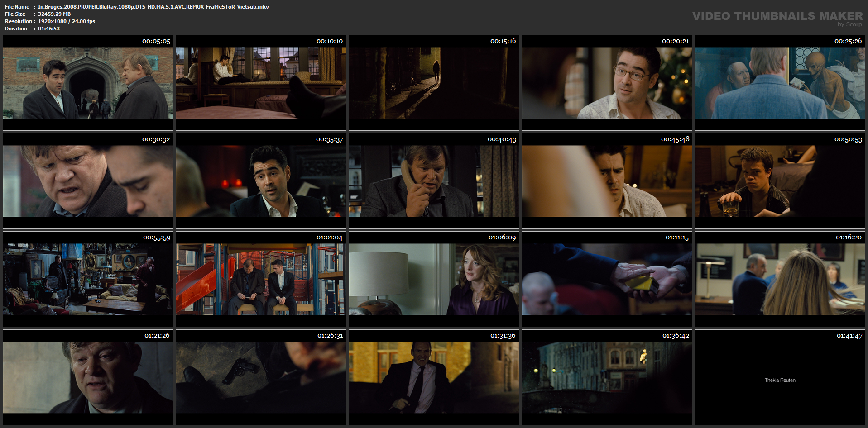The image size is (868, 428).
Task: Click the 00:50:53 timestamp label
Action: pyautogui.click(x=848, y=139)
